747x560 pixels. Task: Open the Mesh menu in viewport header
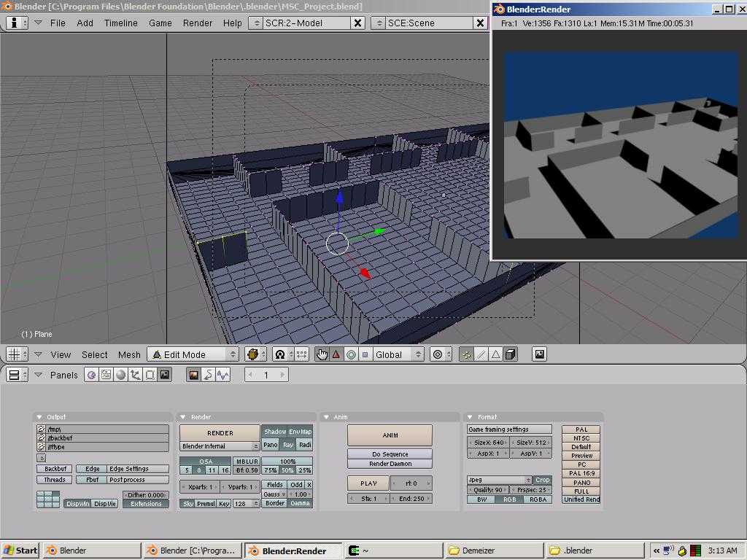point(129,354)
